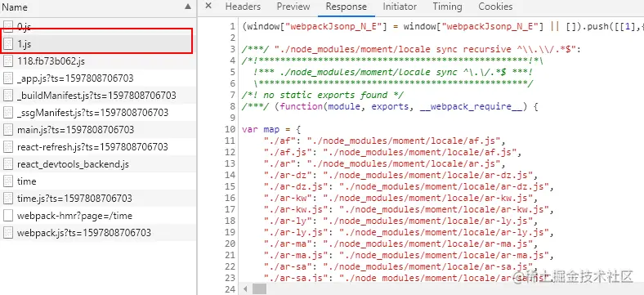Select the react-refresh.js request

tap(97, 146)
